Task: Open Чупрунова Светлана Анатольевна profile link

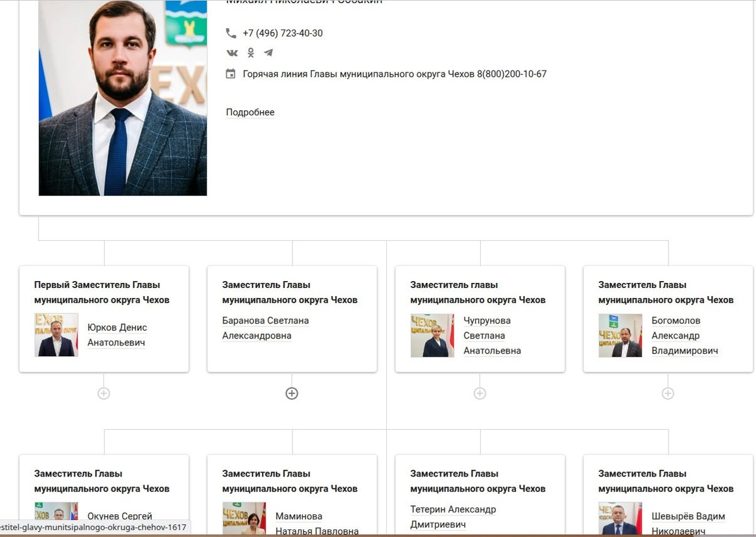Action: pos(492,336)
